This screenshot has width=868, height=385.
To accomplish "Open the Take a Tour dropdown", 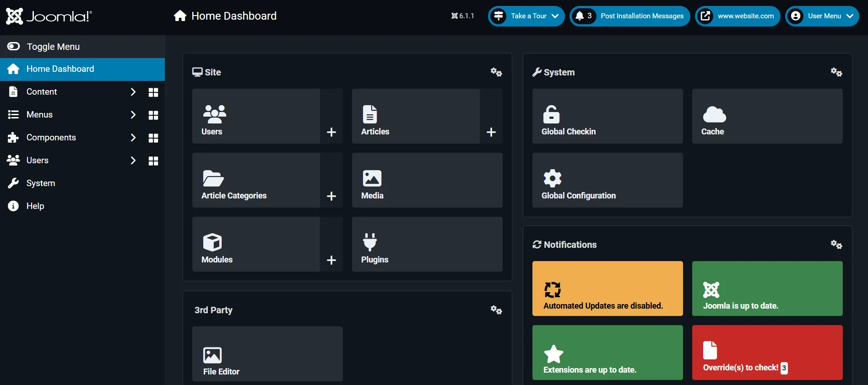I will point(526,16).
